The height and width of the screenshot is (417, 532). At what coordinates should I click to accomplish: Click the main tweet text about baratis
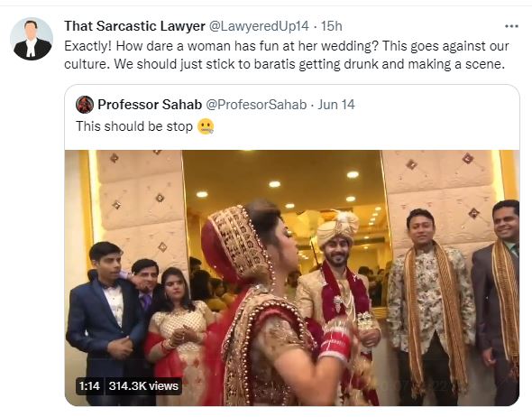(287, 55)
